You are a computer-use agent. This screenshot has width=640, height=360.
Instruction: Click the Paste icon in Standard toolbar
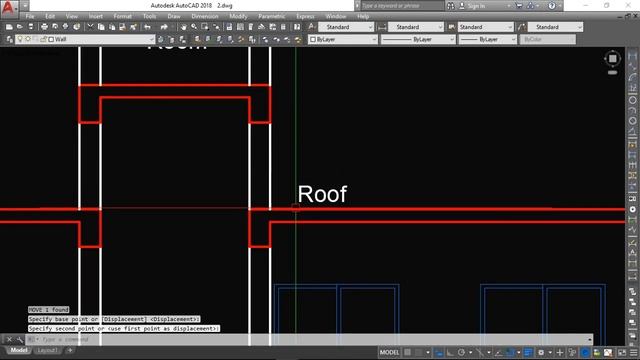point(112,27)
